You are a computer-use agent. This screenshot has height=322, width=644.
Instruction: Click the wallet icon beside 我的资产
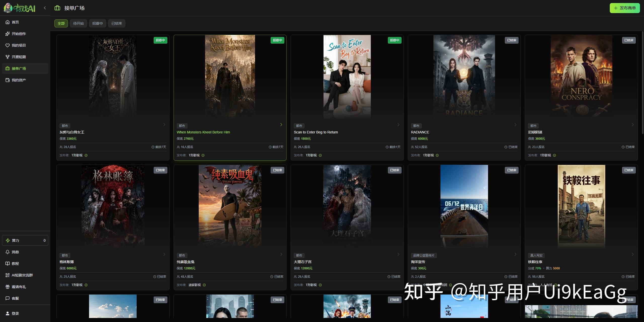coord(8,80)
